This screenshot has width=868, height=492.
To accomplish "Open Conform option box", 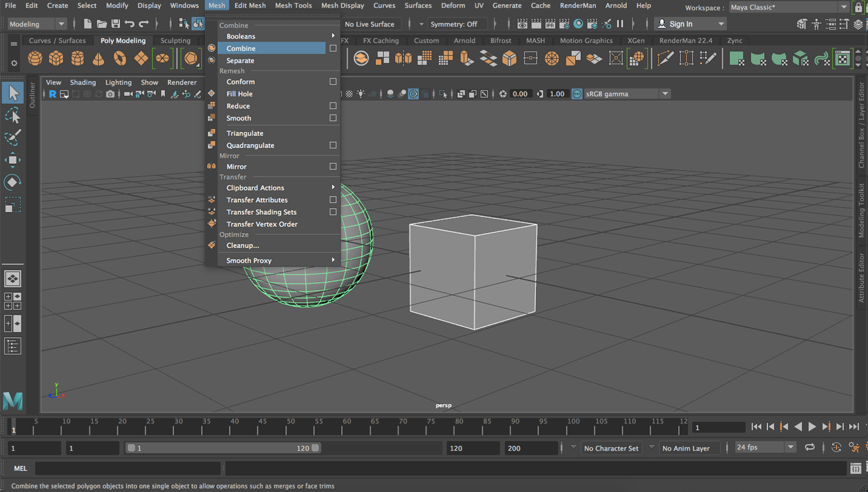I will (x=333, y=82).
